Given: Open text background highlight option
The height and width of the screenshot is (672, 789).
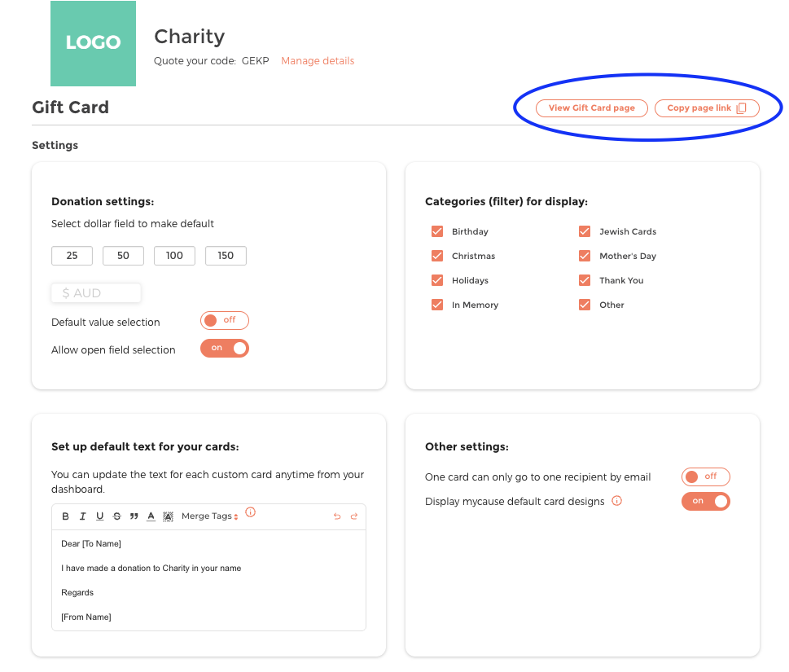Looking at the screenshot, I should click(x=168, y=516).
